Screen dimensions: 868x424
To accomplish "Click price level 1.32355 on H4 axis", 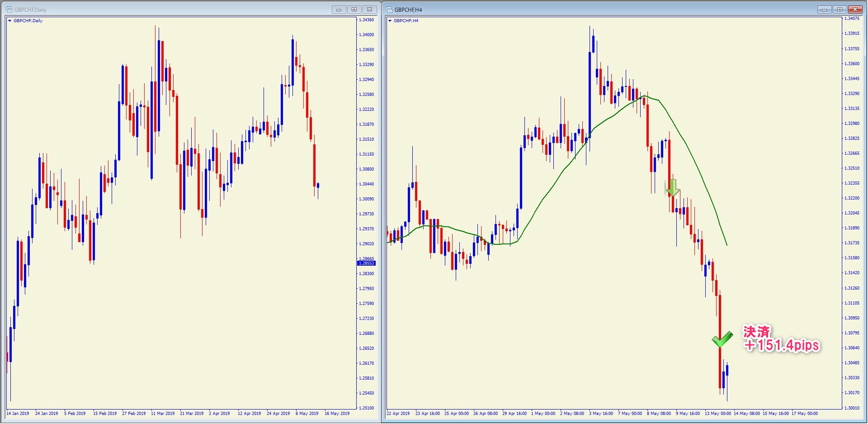I will pyautogui.click(x=852, y=183).
